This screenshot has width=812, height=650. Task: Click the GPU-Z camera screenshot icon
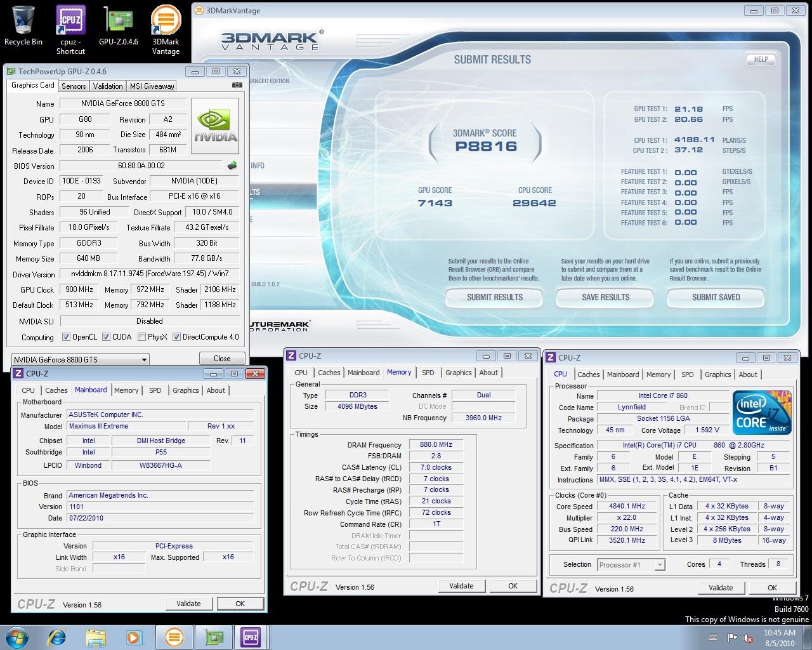tap(237, 85)
